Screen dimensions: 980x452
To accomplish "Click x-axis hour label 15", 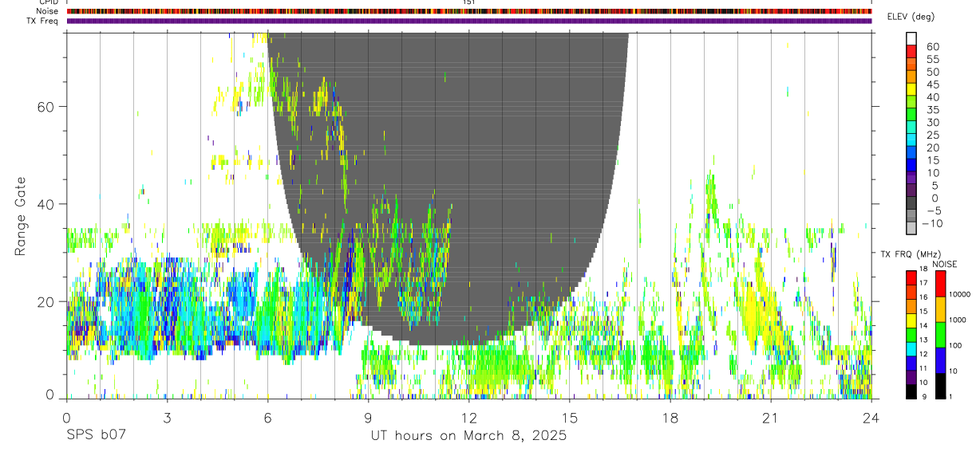I will click(x=569, y=417).
